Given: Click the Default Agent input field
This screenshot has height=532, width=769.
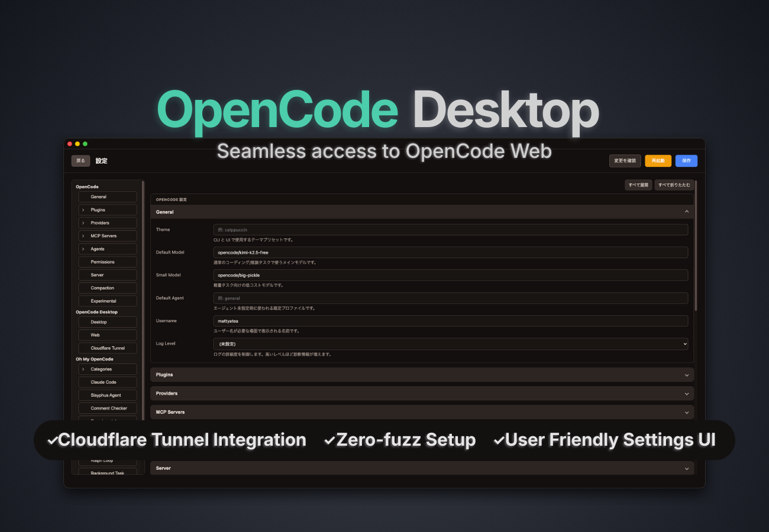Looking at the screenshot, I should click(451, 298).
